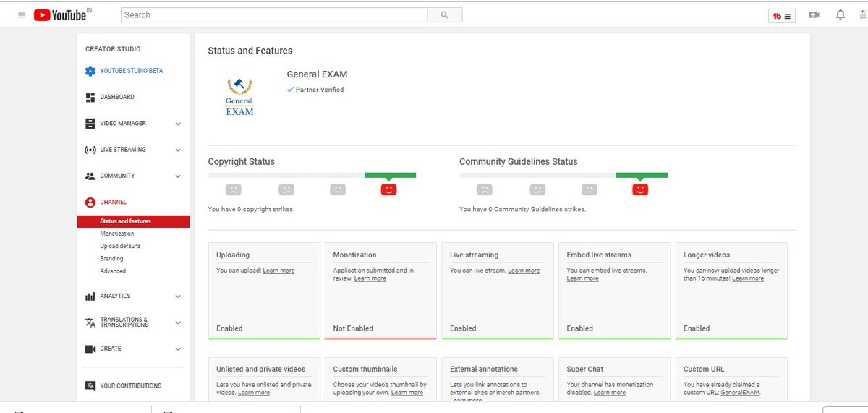Open the notifications bell
Image resolution: width=868 pixels, height=413 pixels.
click(840, 14)
